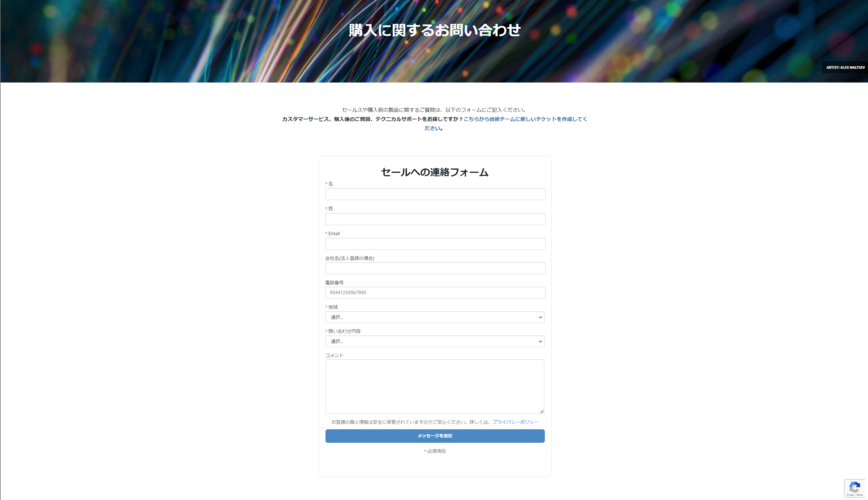This screenshot has height=500, width=868.
Task: Expand the 問い合わせ内容 select menu
Action: tap(435, 341)
